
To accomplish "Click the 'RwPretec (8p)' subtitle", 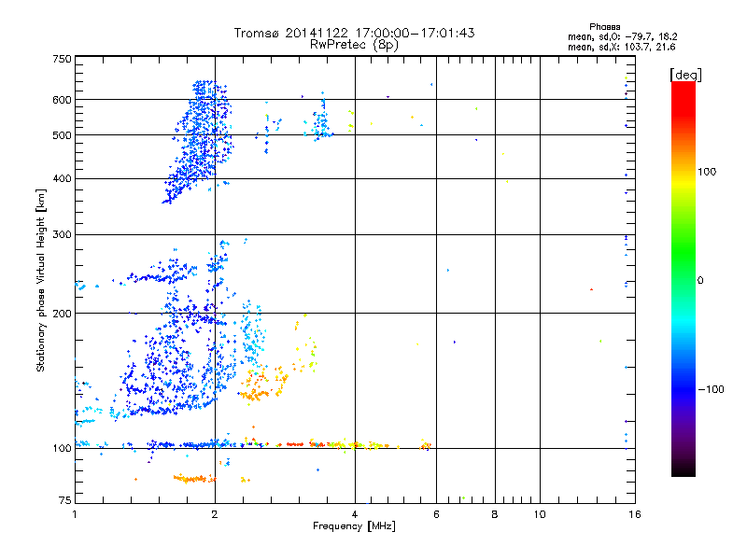I will point(354,45).
